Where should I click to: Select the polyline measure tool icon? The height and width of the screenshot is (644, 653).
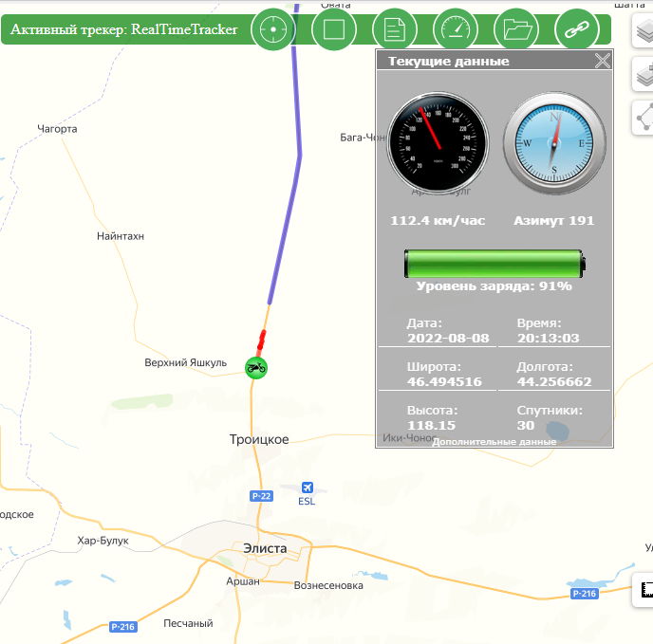[644, 118]
